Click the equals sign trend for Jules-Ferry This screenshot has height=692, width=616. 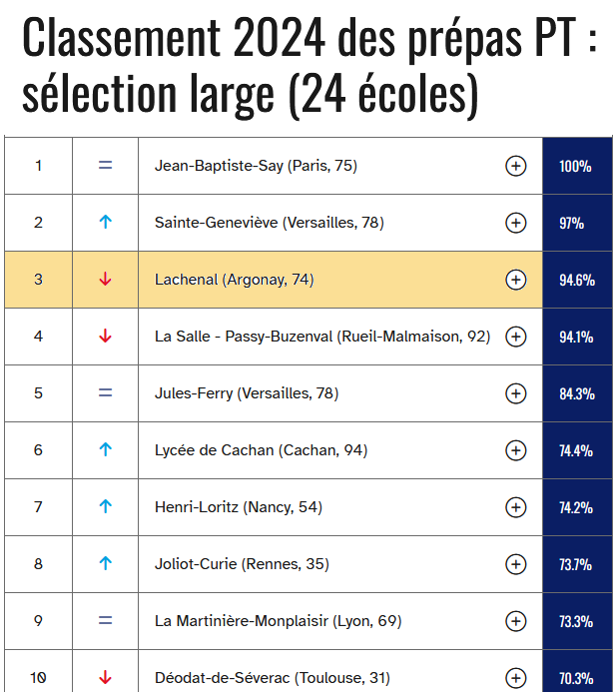tap(105, 392)
